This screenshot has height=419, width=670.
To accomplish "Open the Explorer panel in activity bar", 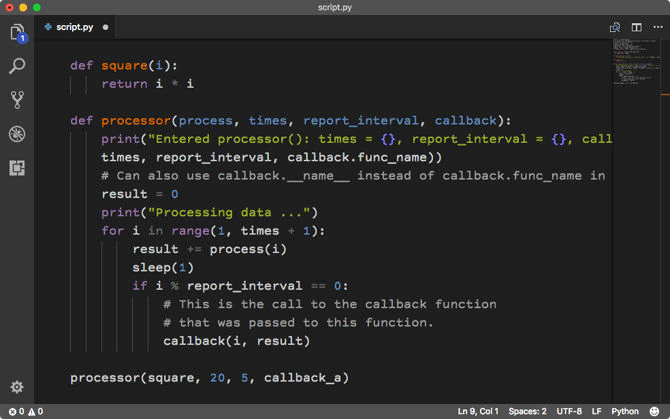I will 17,33.
